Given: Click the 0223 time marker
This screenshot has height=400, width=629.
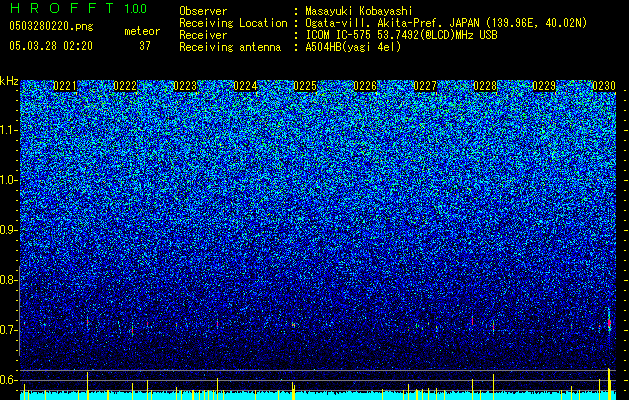Looking at the screenshot, I should [185, 86].
